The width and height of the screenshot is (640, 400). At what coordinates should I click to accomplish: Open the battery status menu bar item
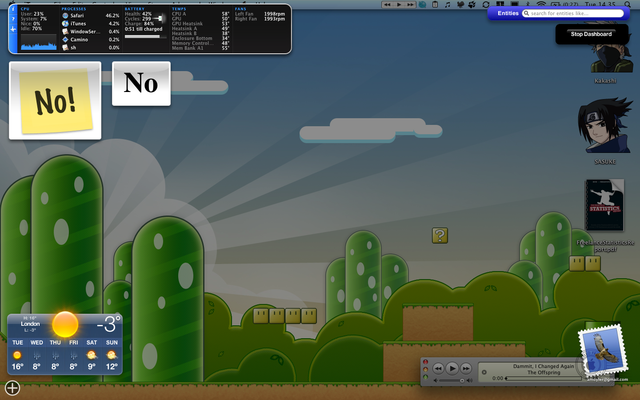(x=563, y=4)
